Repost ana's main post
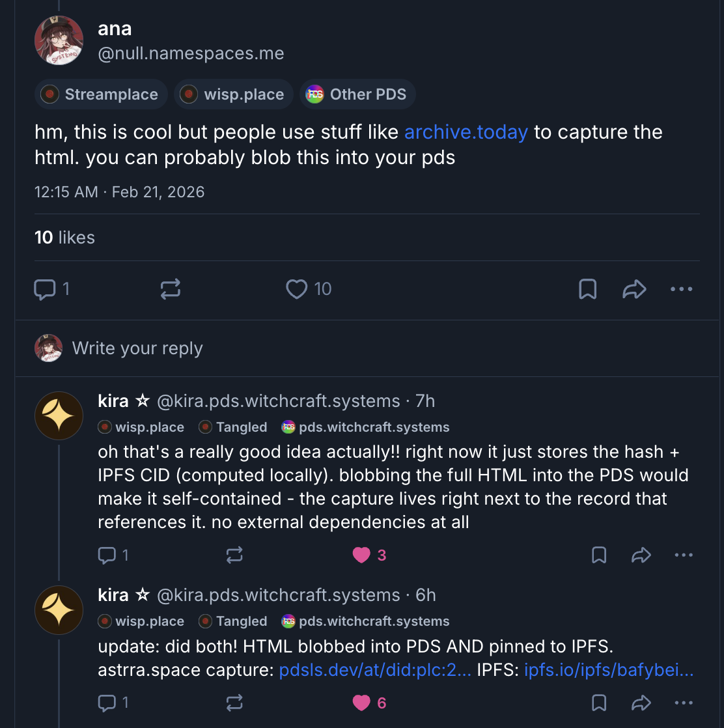The width and height of the screenshot is (724, 728). coord(170,289)
